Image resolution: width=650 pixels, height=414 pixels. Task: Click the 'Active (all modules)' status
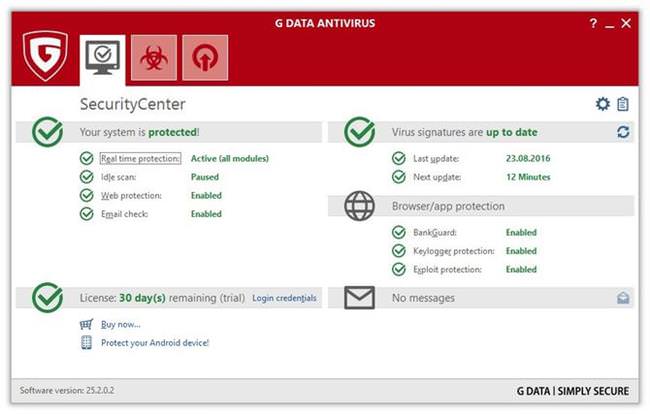point(230,158)
